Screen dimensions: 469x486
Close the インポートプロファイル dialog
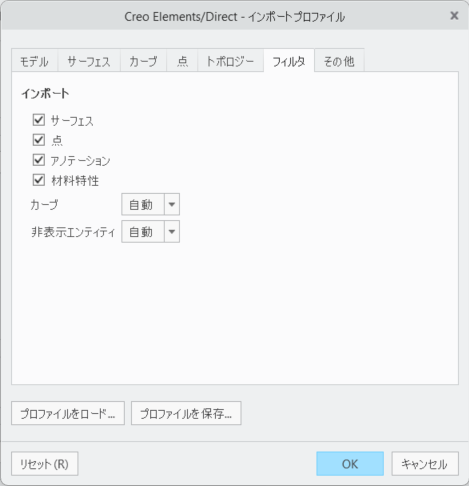click(x=454, y=16)
